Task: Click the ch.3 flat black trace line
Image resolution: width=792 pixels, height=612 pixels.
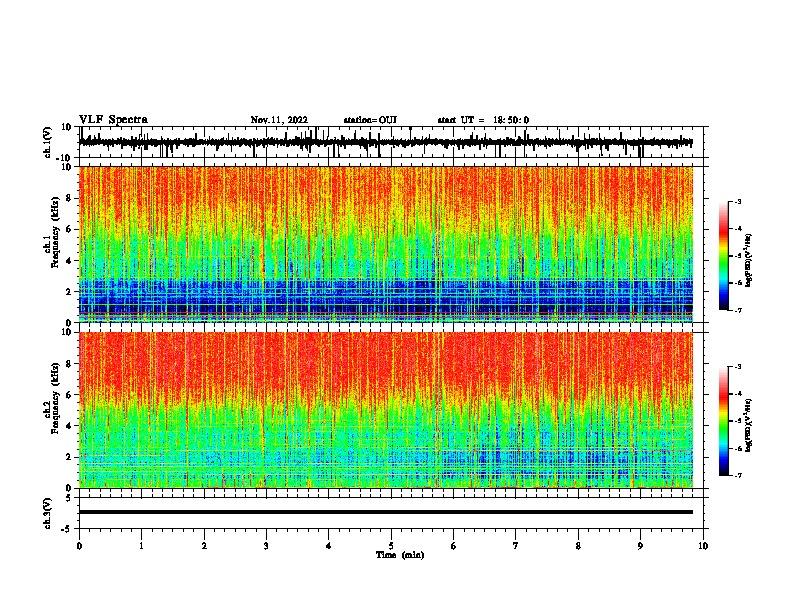Action: tap(386, 512)
